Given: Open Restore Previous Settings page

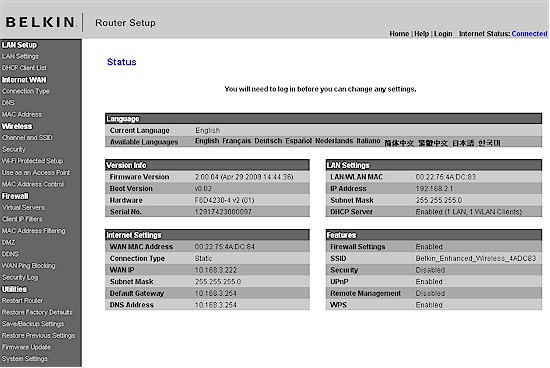Looking at the screenshot, I should point(38,336).
